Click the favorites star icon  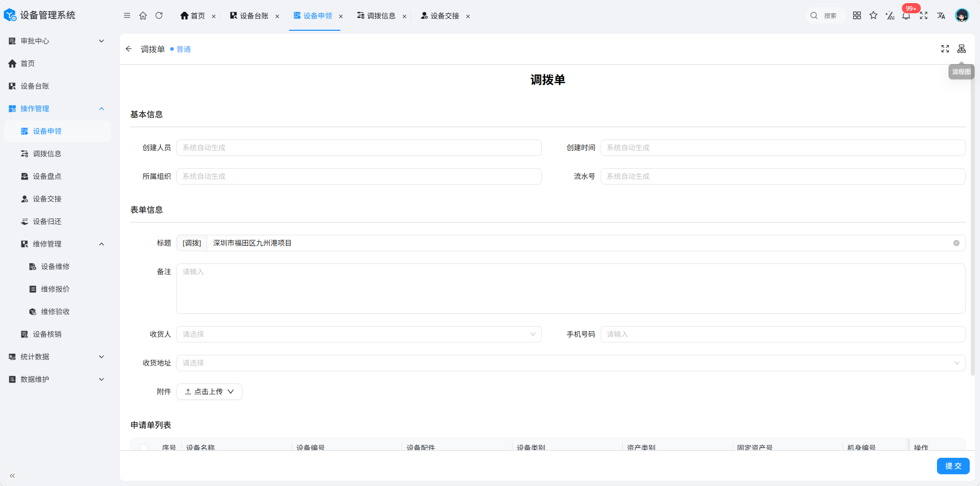(x=873, y=15)
